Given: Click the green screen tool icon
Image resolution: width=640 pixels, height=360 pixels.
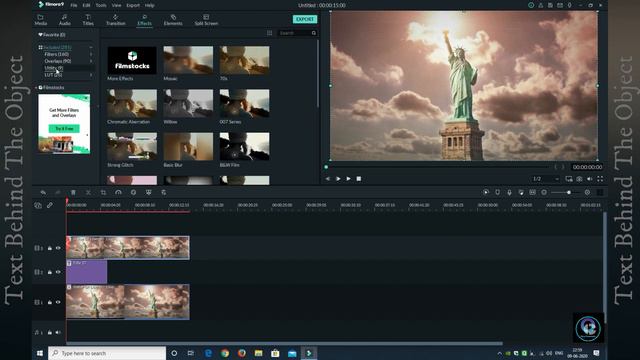Looking at the screenshot, I should point(149,192).
